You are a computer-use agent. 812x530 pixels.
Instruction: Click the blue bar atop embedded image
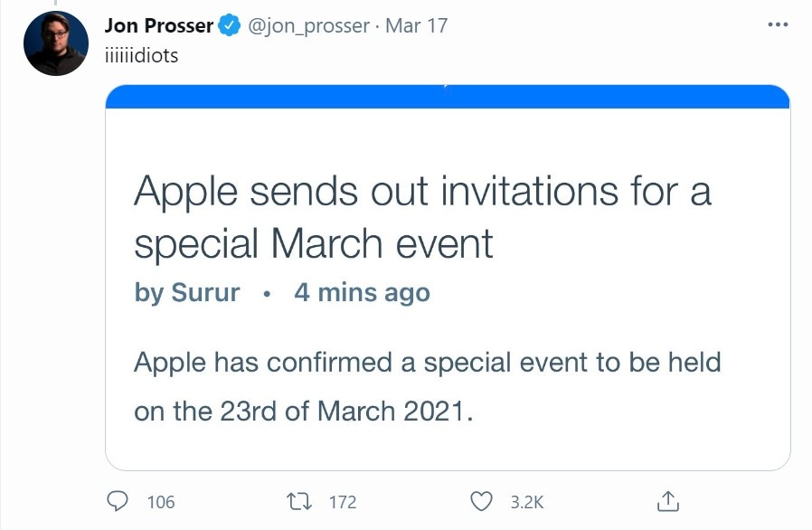(x=448, y=97)
